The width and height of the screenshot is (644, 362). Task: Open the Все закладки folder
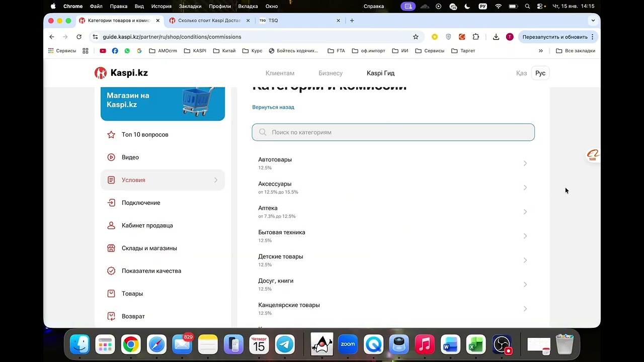(576, 51)
